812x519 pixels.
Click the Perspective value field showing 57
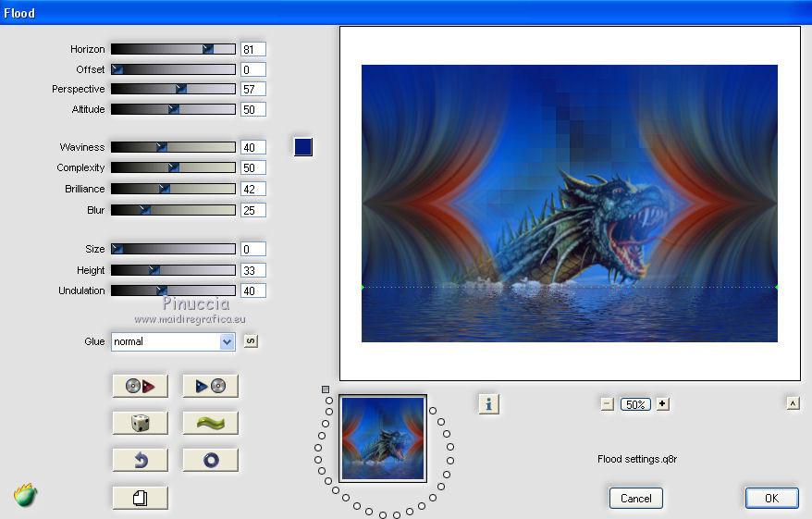pyautogui.click(x=253, y=89)
